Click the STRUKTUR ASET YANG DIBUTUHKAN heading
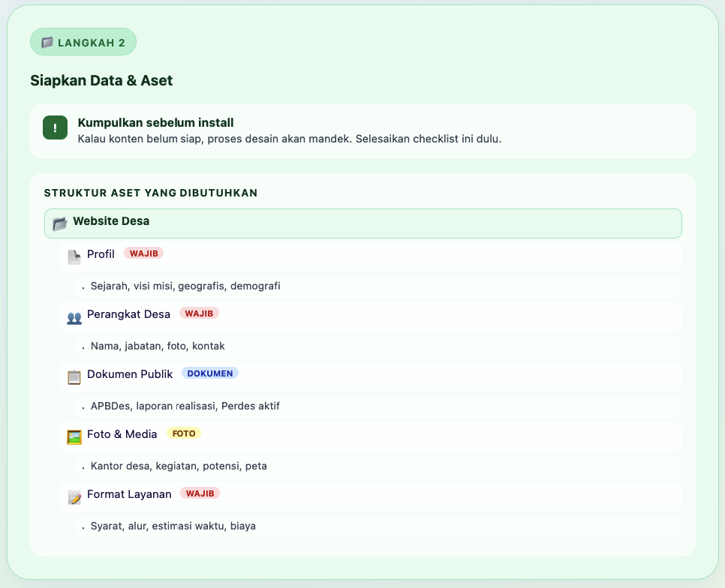Viewport: 725px width, 588px height. tap(150, 193)
